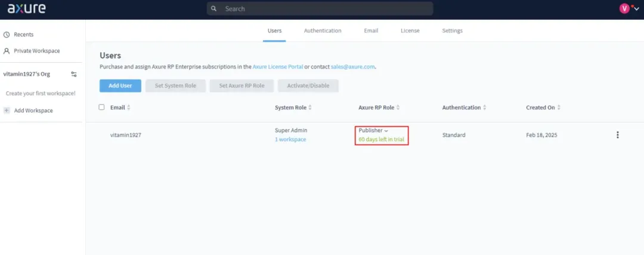
Task: Sort by Email column arrows
Action: pos(129,107)
